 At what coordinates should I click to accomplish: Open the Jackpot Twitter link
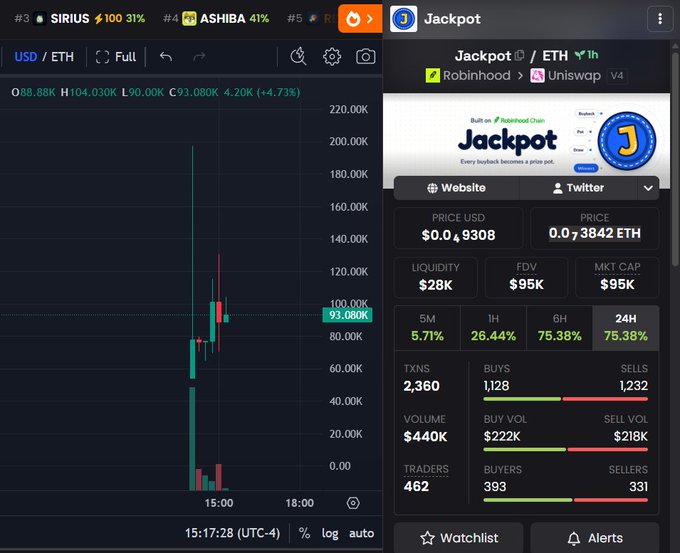point(579,188)
